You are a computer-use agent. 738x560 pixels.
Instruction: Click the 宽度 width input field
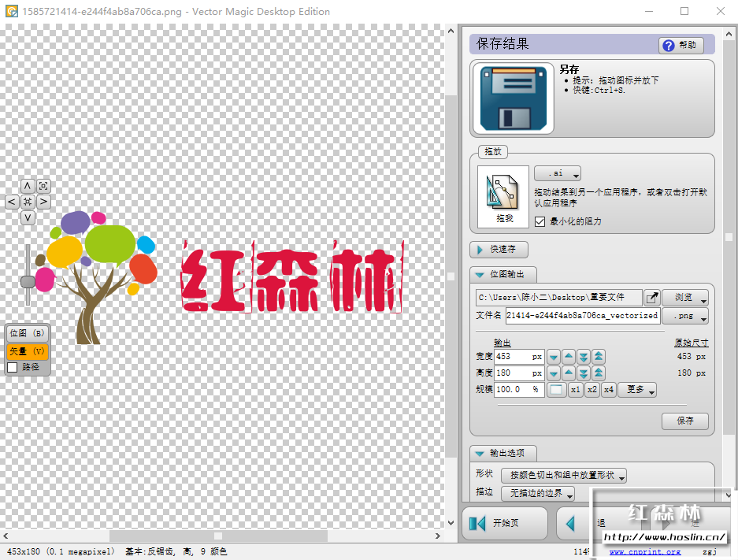tap(519, 357)
